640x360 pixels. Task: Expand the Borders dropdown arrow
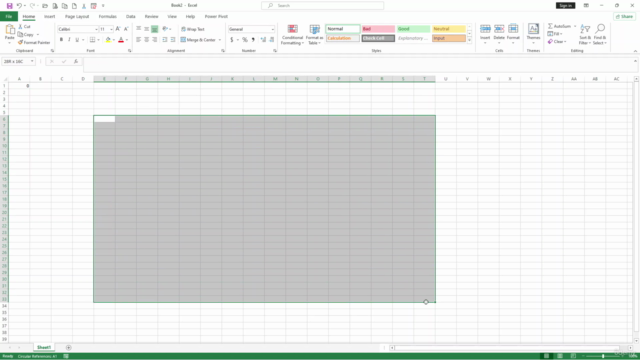click(x=98, y=40)
